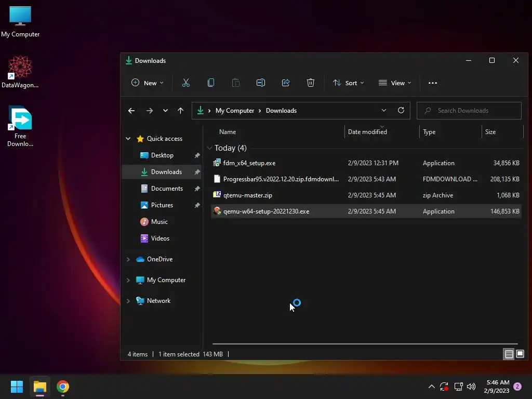Click the qemu-w64-setup installer icon
Screen dimensions: 532x399
(217, 211)
